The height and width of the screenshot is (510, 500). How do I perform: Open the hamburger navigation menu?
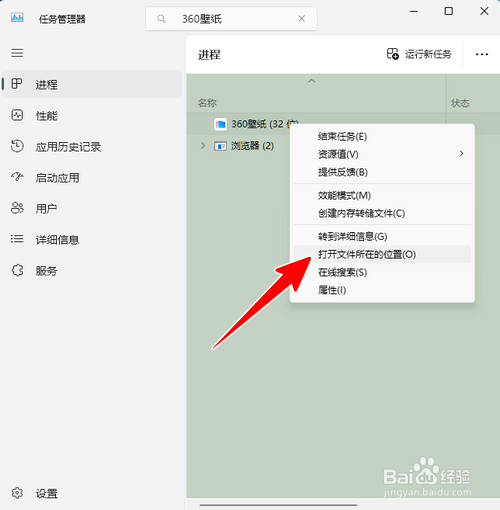tap(17, 53)
